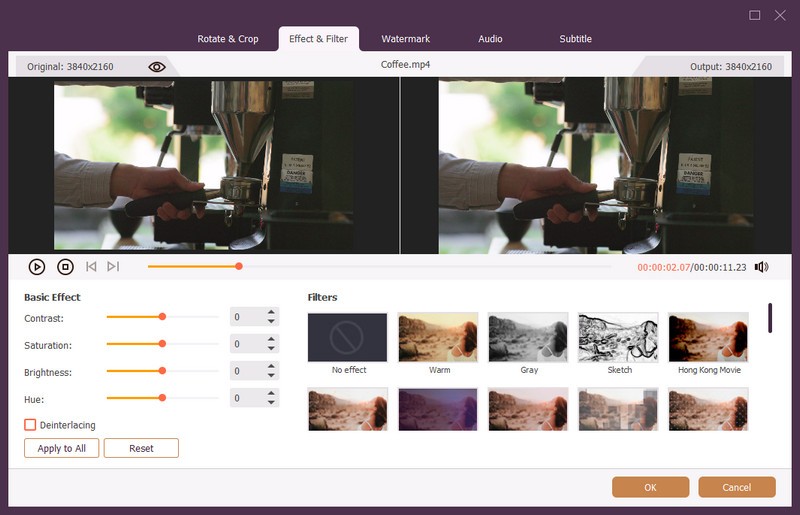Go to the Subtitle tab
The height and width of the screenshot is (515, 800).
(x=576, y=39)
